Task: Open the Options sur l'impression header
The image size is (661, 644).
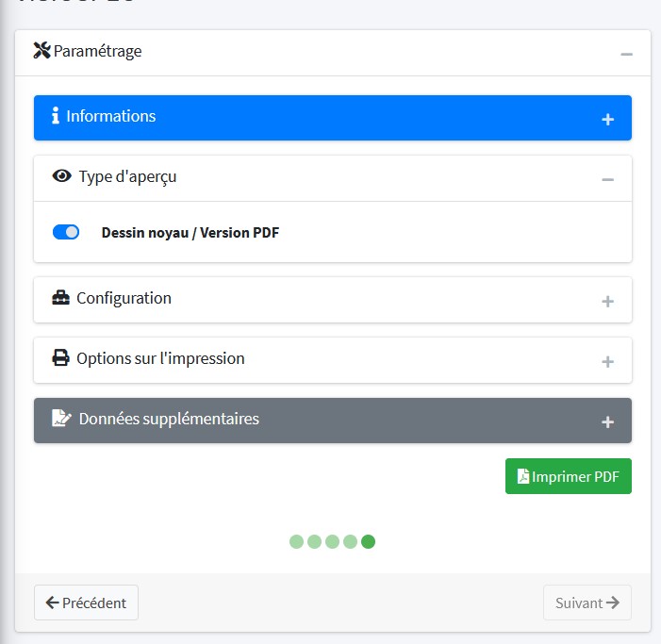Action: (x=333, y=360)
